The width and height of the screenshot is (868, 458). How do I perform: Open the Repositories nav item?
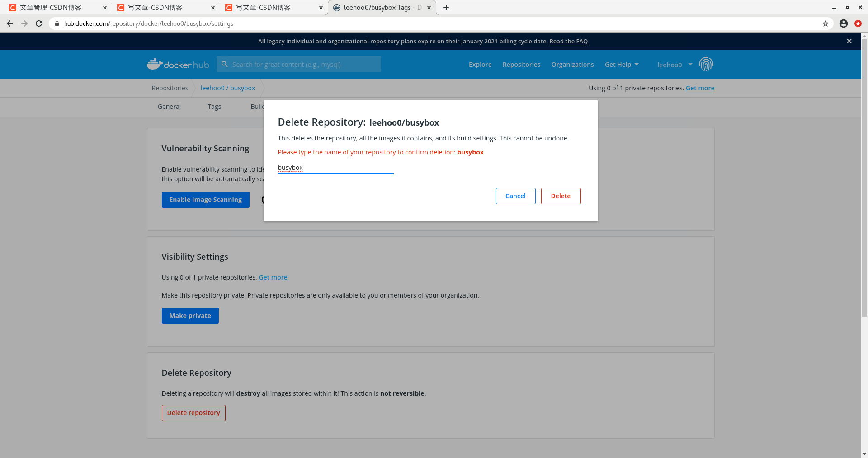521,65
